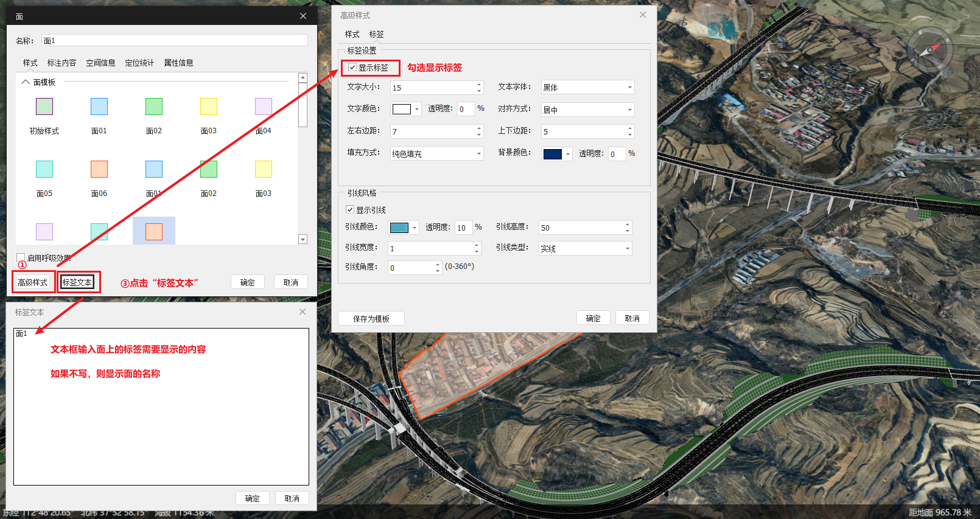The height and width of the screenshot is (519, 980).
Task: Collapse the 面模板 section chevron
Action: pos(26,82)
